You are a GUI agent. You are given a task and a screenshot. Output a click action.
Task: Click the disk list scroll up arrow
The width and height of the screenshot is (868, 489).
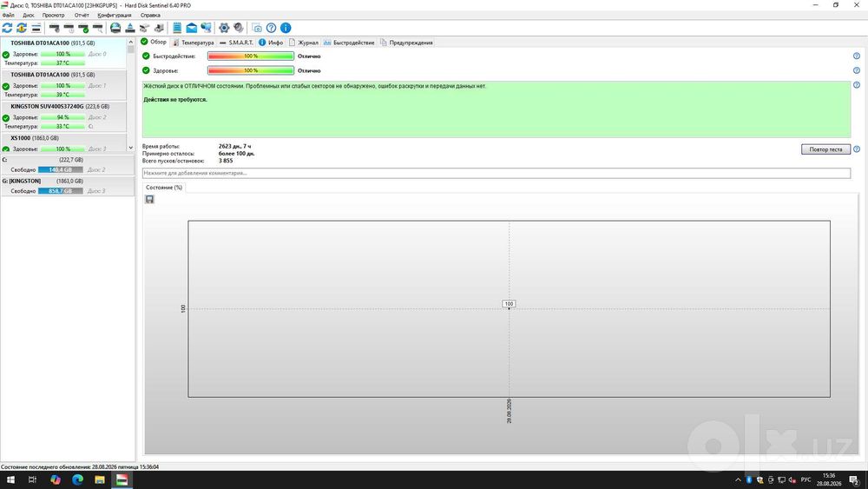(x=131, y=42)
